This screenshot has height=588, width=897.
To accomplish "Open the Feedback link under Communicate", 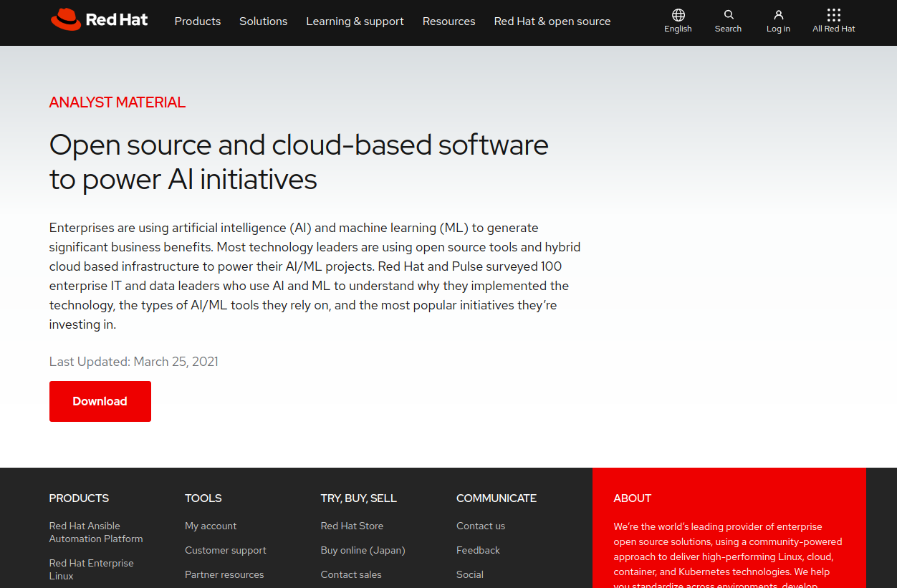I will point(478,550).
